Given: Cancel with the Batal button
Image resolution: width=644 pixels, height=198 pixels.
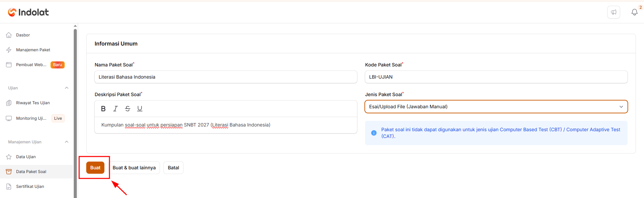Looking at the screenshot, I should click(173, 168).
